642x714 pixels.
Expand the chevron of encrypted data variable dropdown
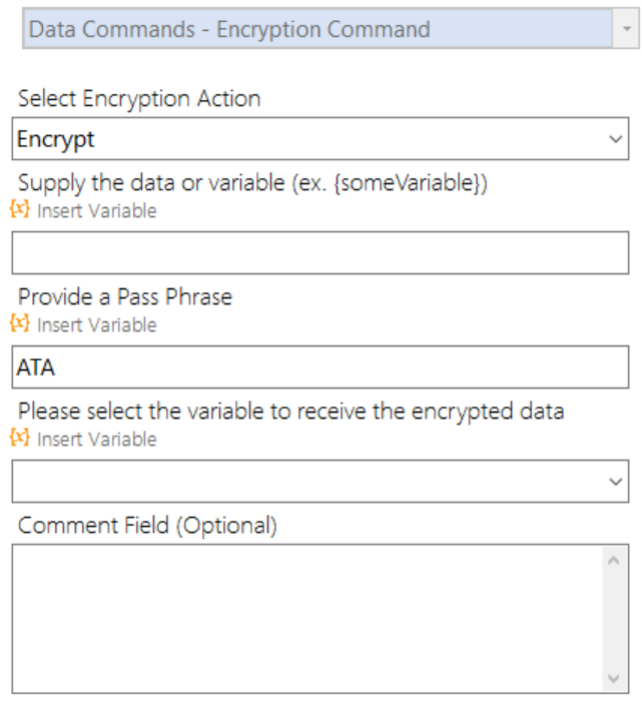pyautogui.click(x=616, y=481)
